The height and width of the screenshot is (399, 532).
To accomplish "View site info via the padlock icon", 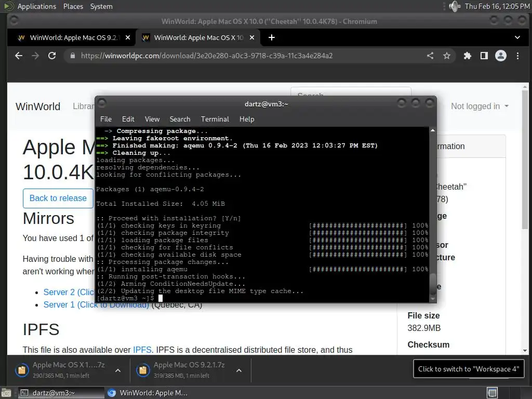I will 73,56.
